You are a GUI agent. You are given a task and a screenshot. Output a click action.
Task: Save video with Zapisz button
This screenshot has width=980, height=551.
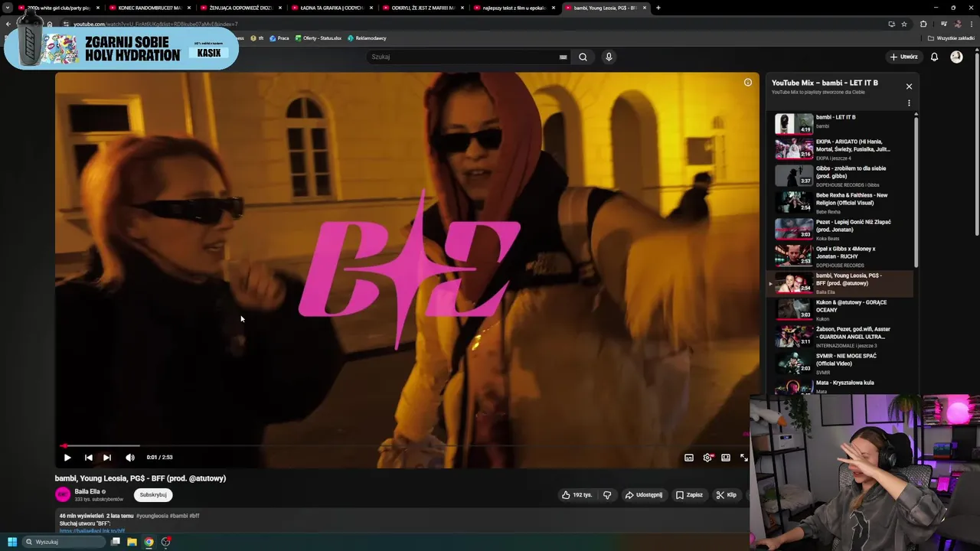point(689,495)
